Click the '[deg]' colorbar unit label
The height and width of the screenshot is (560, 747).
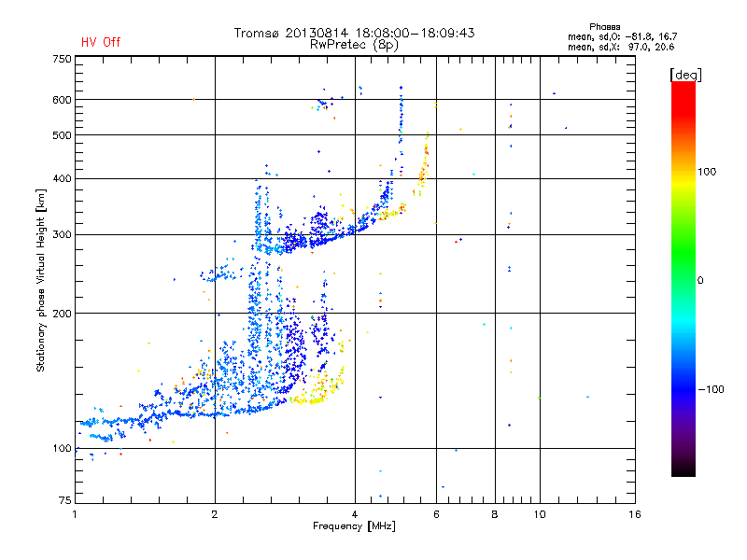click(685, 75)
